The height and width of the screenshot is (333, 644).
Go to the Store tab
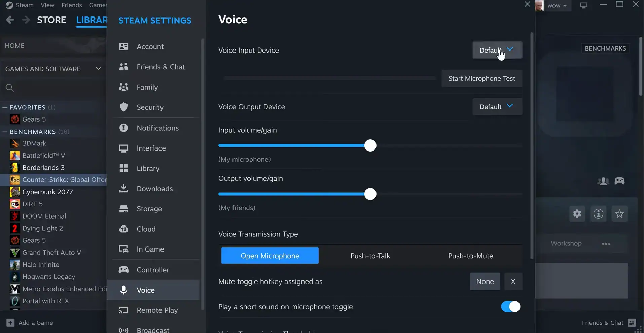point(51,20)
